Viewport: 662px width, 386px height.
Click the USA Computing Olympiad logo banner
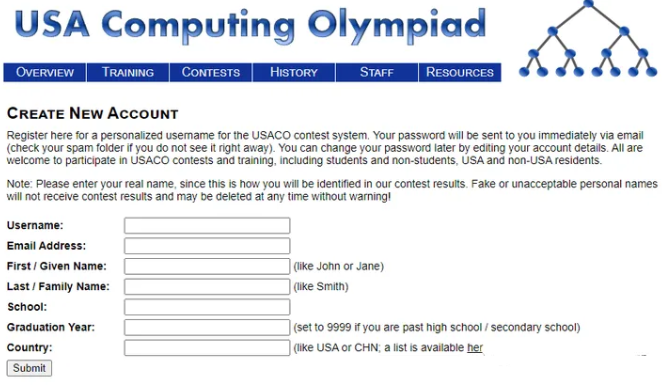(250, 25)
